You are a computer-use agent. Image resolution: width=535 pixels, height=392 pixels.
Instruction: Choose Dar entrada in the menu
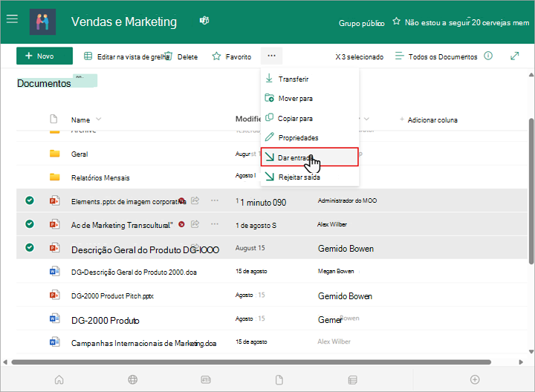point(310,157)
